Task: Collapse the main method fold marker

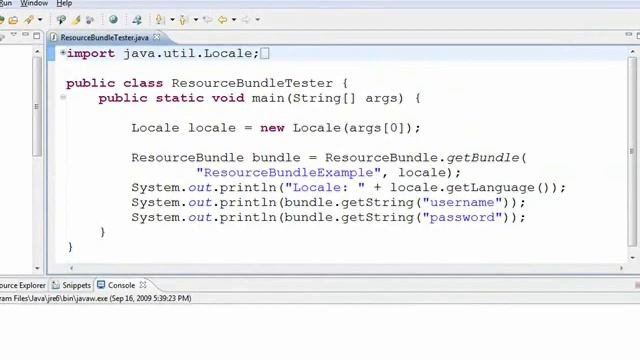Action: coord(63,97)
